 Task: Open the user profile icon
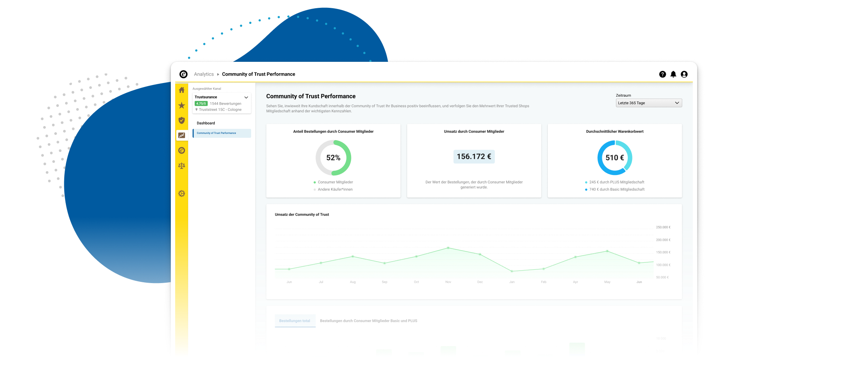tap(684, 74)
